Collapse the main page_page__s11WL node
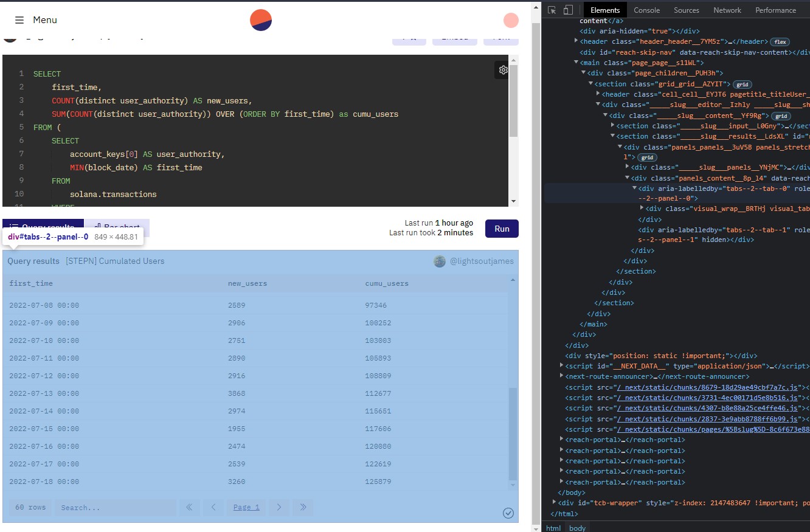Viewport: 810px width, 532px height. point(576,63)
